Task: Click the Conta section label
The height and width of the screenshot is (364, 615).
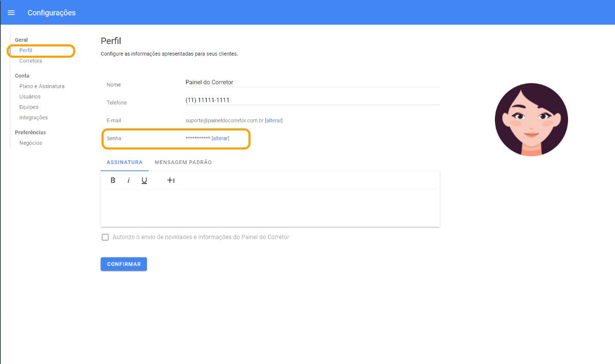Action: (x=22, y=76)
